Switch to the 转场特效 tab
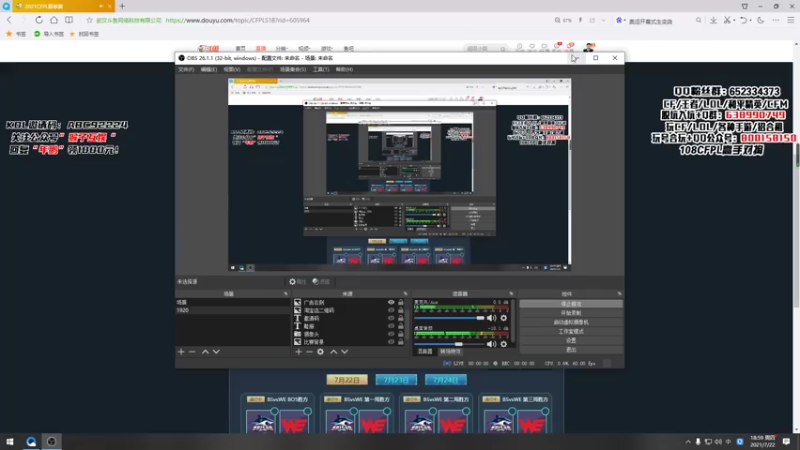 pyautogui.click(x=450, y=352)
